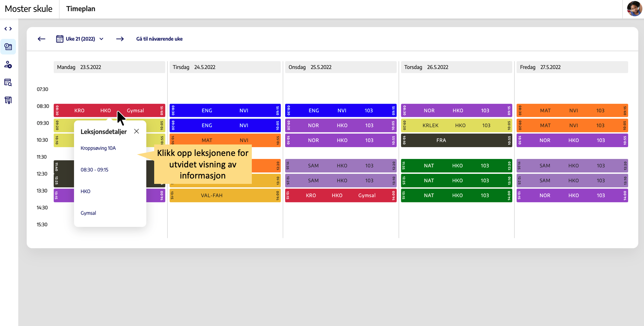Viewport: 644px width, 326px height.
Task: Go to previous week arrow
Action: (x=41, y=39)
